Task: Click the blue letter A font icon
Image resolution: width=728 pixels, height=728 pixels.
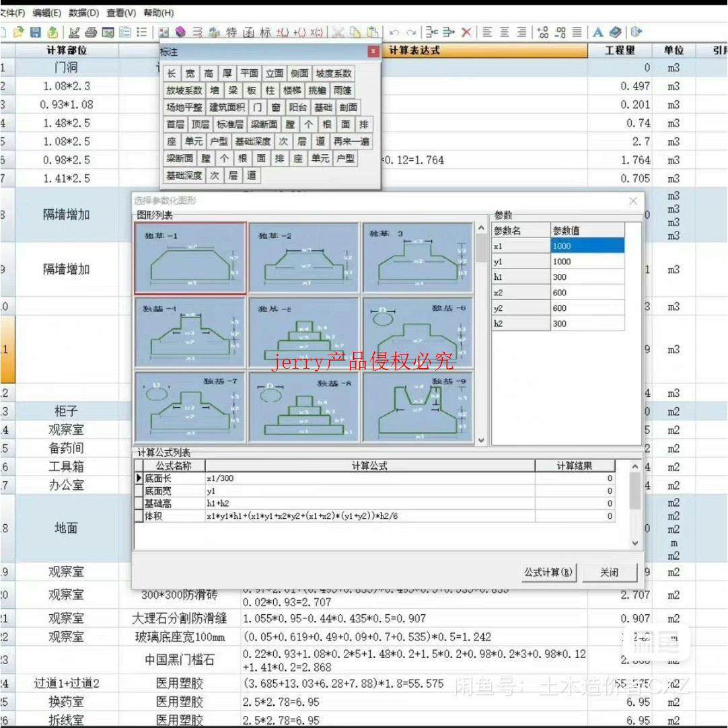Action: tap(598, 32)
